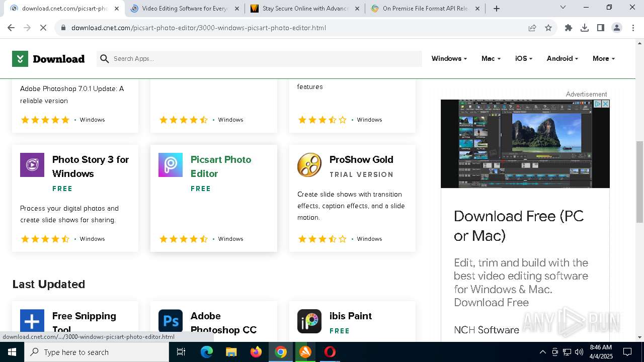644x362 pixels.
Task: Open the Chrome tab search chevron
Action: pyautogui.click(x=563, y=8)
